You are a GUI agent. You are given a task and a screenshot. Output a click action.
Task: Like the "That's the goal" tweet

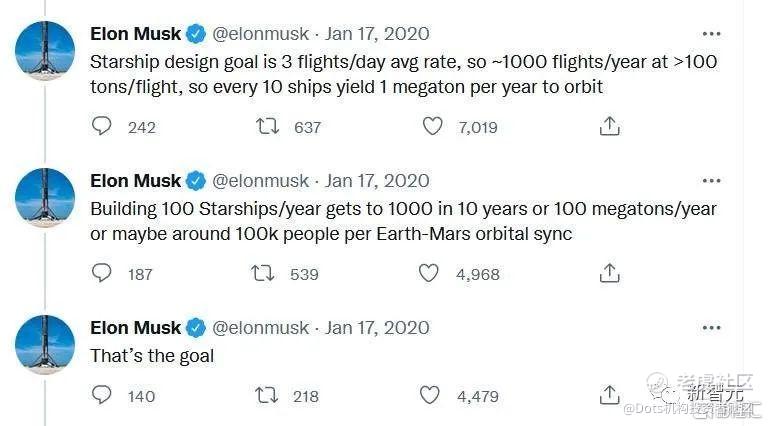[431, 395]
